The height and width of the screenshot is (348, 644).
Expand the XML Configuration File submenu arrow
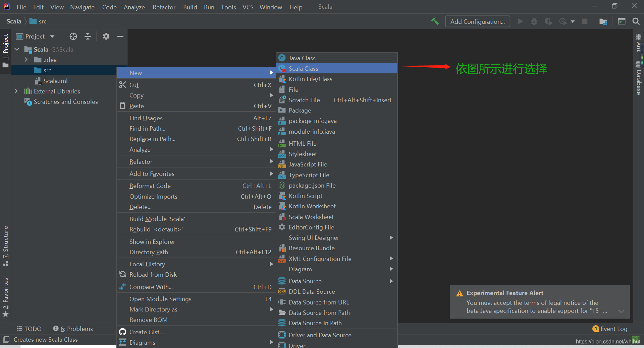pyautogui.click(x=391, y=259)
